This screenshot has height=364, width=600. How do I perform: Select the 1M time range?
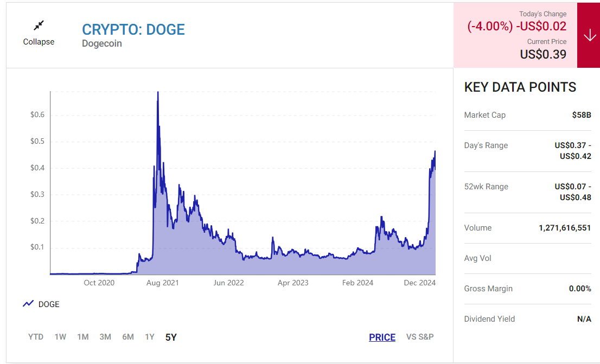82,337
